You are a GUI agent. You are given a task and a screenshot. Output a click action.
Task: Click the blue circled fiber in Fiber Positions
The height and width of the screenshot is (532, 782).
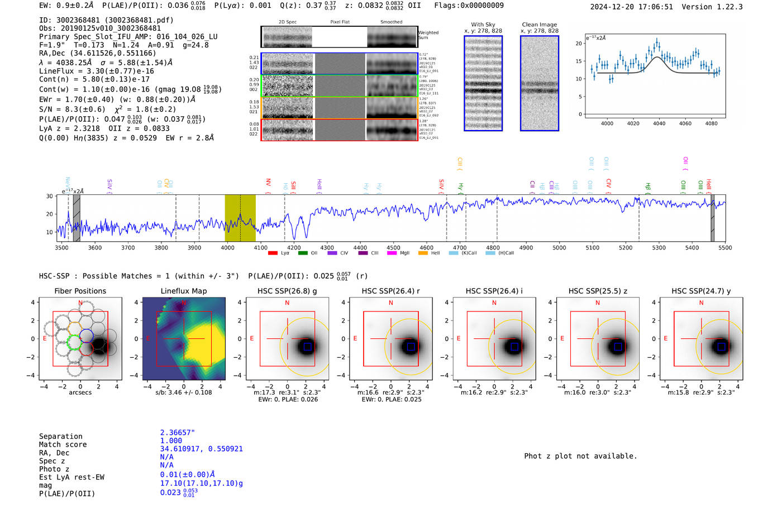point(86,336)
